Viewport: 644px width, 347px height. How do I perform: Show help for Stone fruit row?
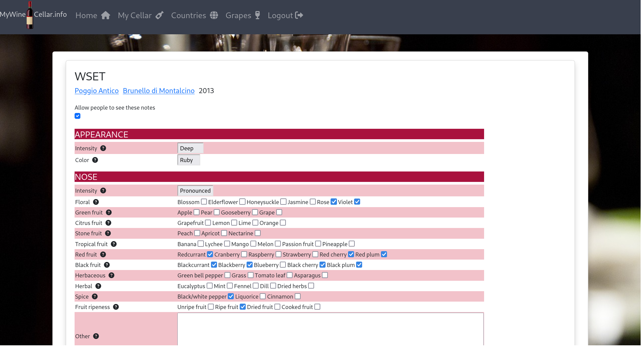pos(108,234)
